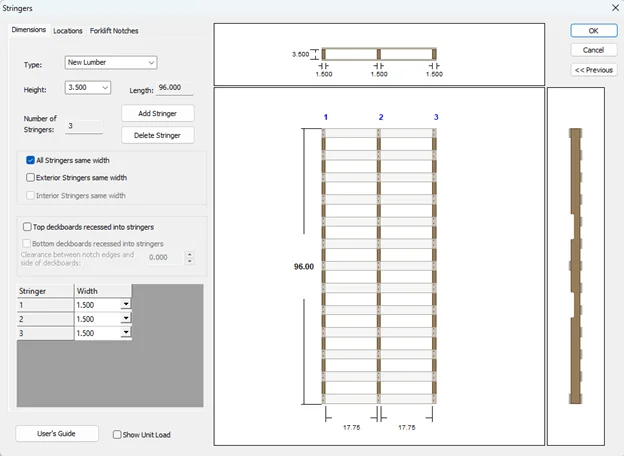624x456 pixels.
Task: Open the Forklift Notches tab
Action: click(x=114, y=31)
